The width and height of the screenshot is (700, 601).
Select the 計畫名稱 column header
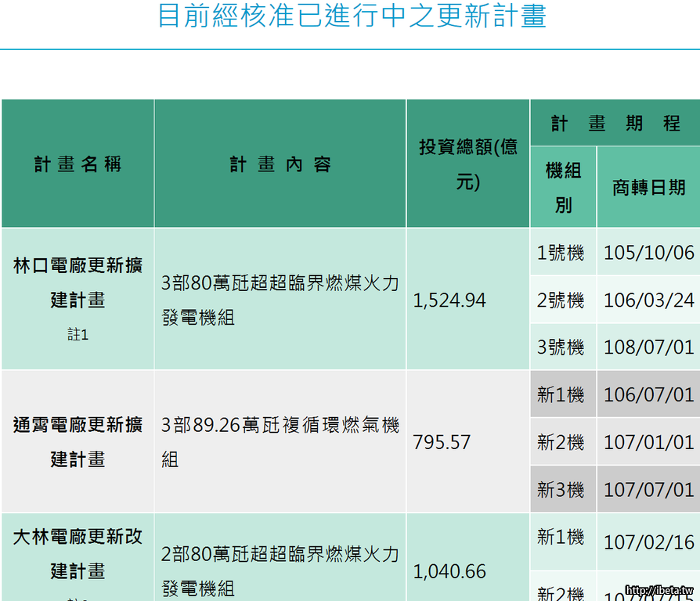click(78, 164)
